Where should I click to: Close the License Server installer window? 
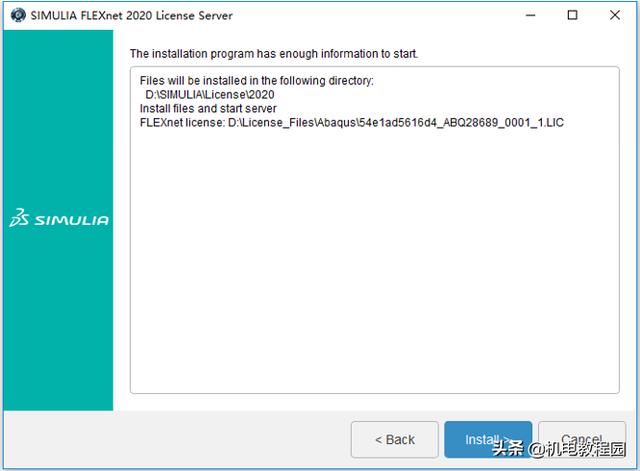615,15
